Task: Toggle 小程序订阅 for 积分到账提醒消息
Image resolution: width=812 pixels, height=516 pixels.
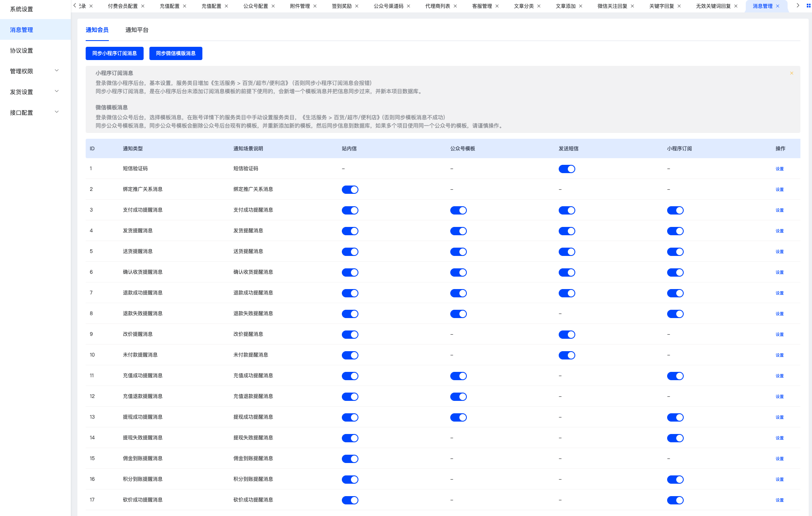Action: click(x=675, y=480)
